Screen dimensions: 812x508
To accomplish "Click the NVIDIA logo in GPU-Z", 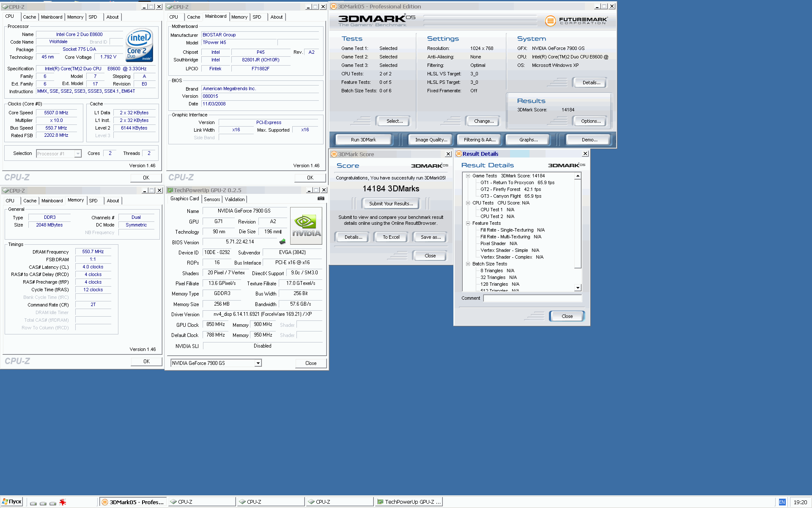I will (x=307, y=226).
